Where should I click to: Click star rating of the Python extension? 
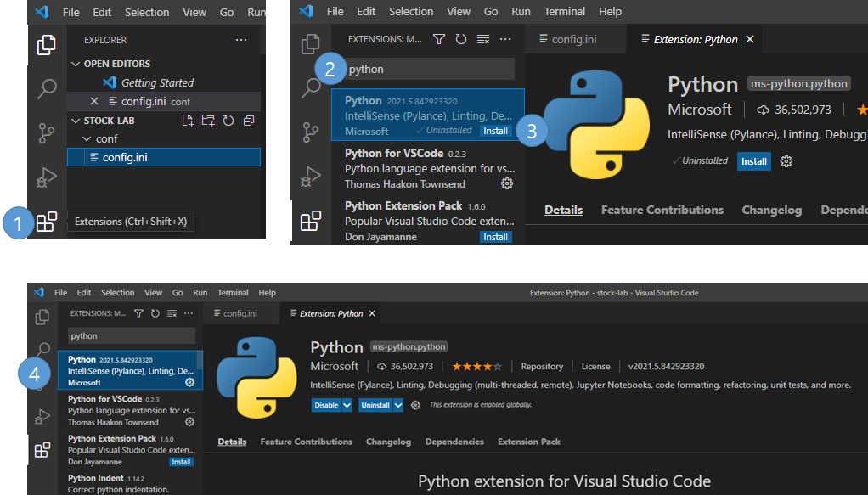476,367
